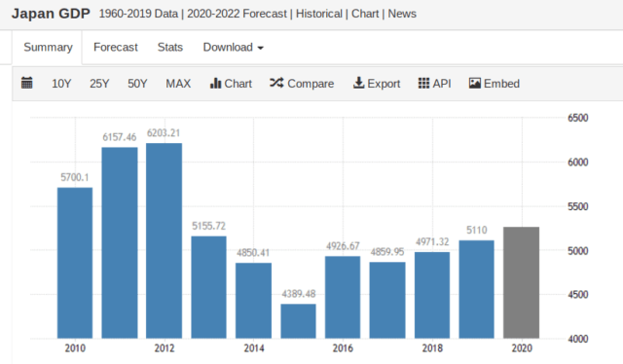Click the 6203.21 value label
This screenshot has height=364, width=623.
(164, 132)
